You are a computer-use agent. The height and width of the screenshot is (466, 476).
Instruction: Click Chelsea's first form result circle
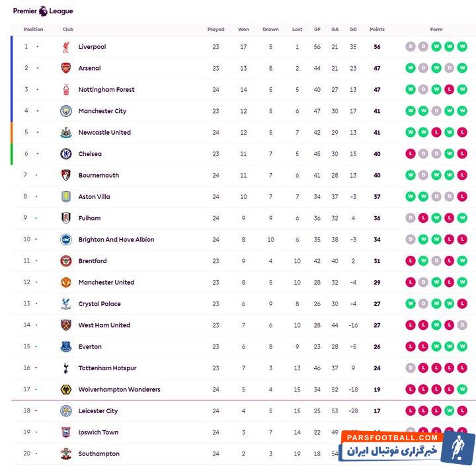coord(411,154)
